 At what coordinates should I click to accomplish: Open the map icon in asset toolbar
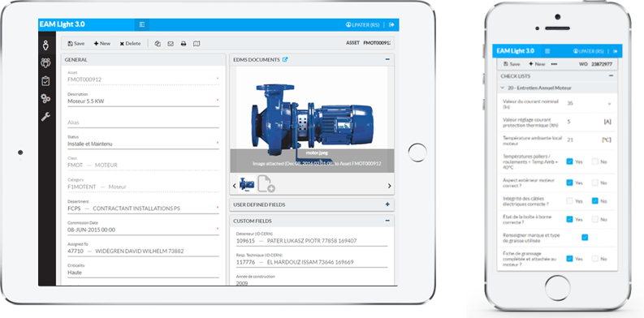tap(197, 44)
